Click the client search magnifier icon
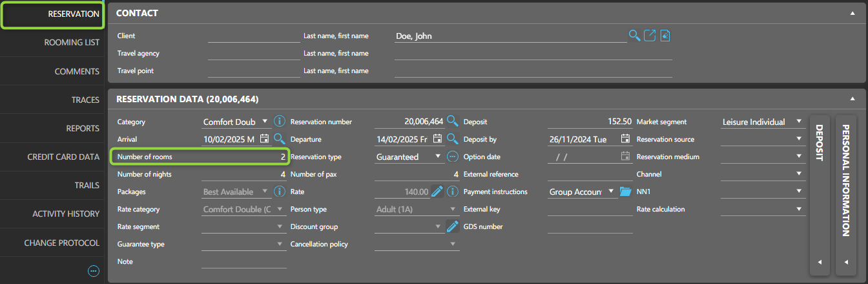This screenshot has width=868, height=284. 634,36
